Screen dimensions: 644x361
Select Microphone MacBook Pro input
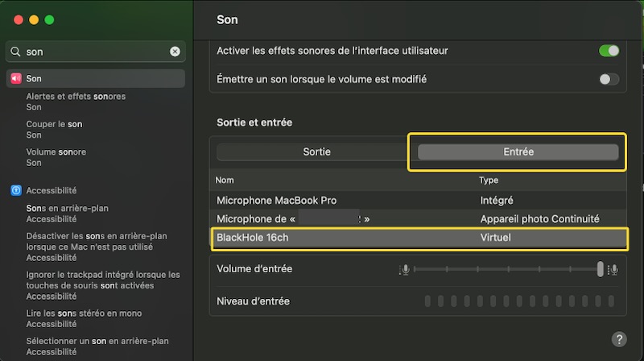pos(418,200)
